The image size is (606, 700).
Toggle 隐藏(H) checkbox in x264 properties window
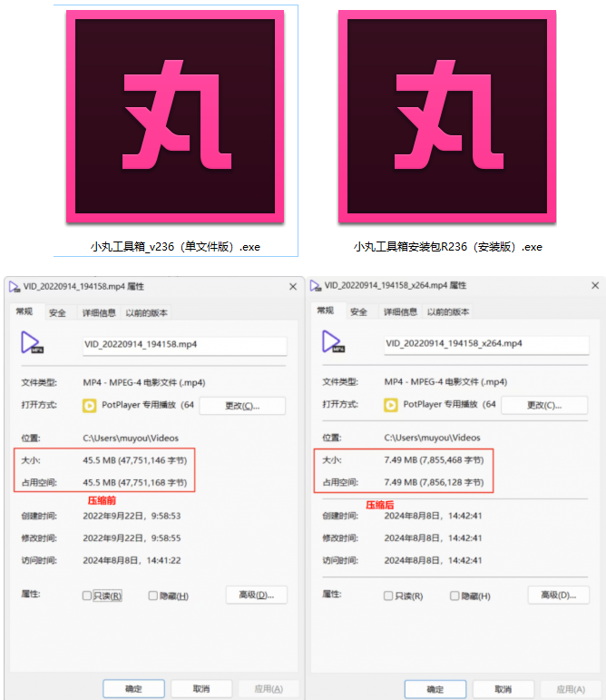(x=454, y=596)
